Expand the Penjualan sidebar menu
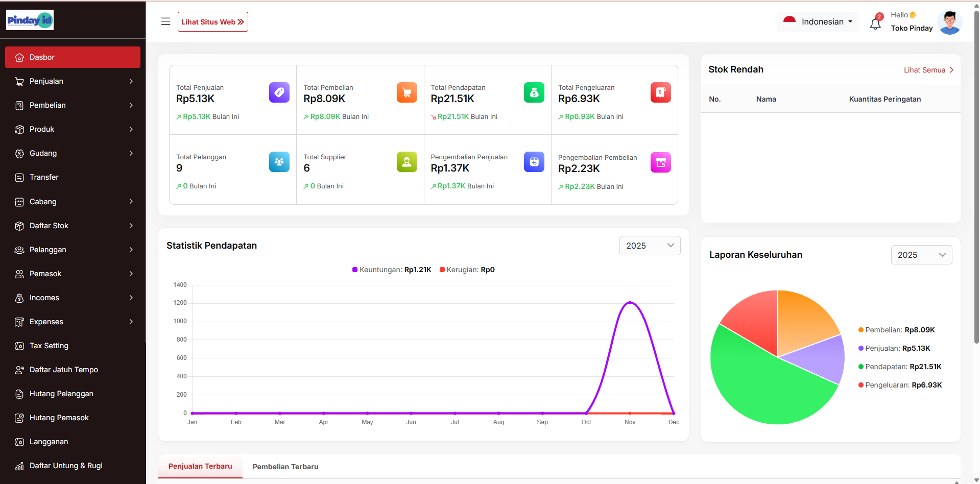Image resolution: width=980 pixels, height=484 pixels. click(73, 81)
